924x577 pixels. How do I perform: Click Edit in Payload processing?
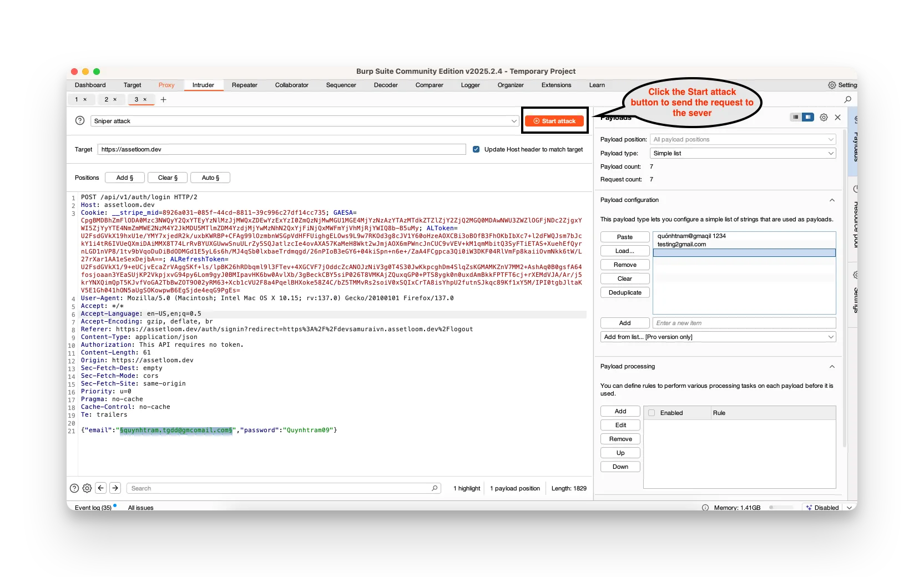point(620,425)
